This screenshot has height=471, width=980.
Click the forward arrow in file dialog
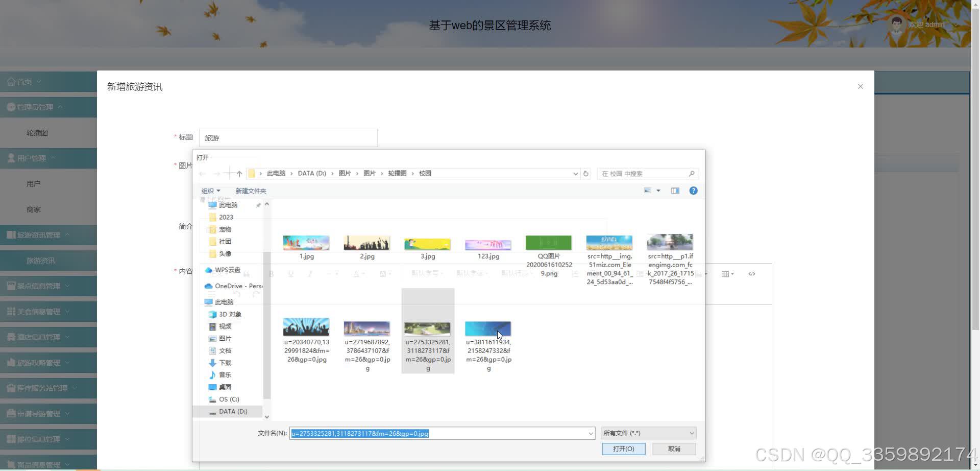click(x=216, y=174)
